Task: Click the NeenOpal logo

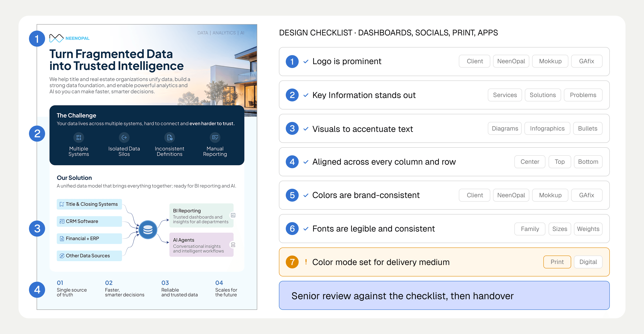Action: [x=69, y=38]
